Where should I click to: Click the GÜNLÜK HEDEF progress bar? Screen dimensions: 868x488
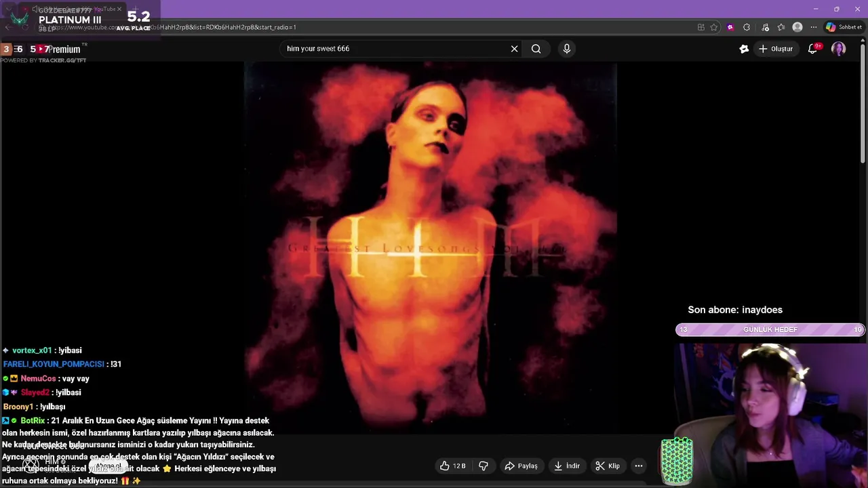[770, 329]
